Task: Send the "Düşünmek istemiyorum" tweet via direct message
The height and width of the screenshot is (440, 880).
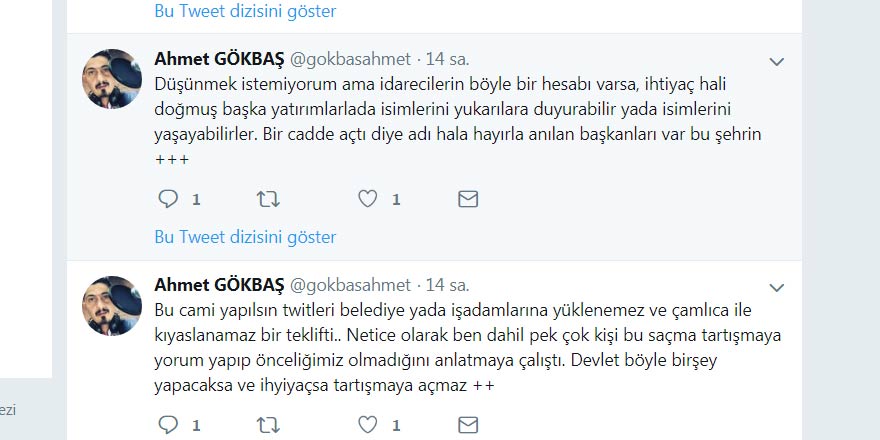Action: [x=468, y=199]
